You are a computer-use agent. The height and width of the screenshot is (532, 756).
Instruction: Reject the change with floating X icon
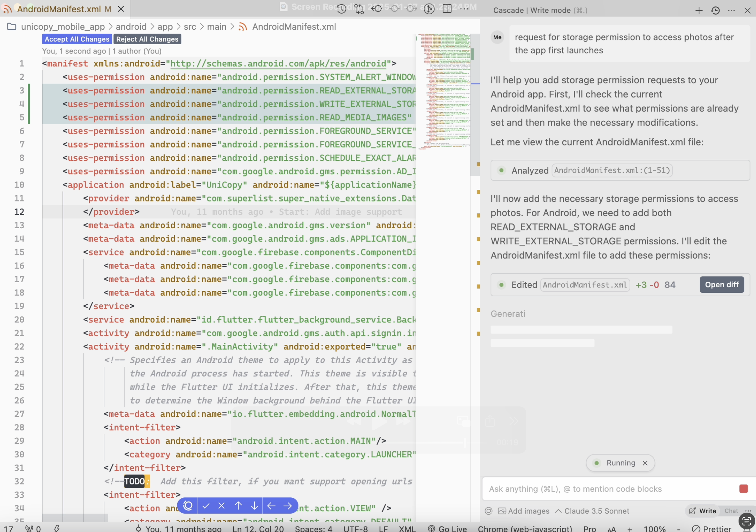point(222,505)
